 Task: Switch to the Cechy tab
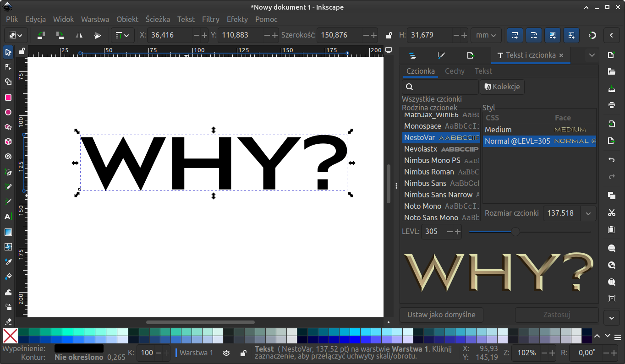(455, 71)
